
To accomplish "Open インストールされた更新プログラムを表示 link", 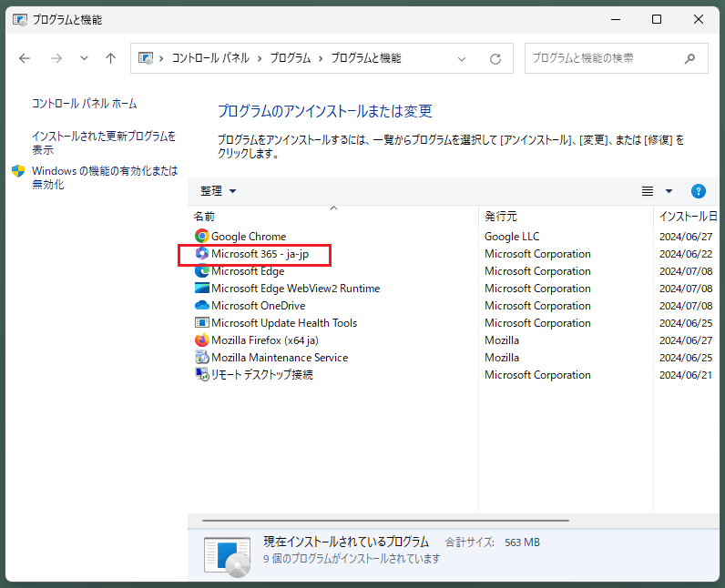I will [x=104, y=143].
